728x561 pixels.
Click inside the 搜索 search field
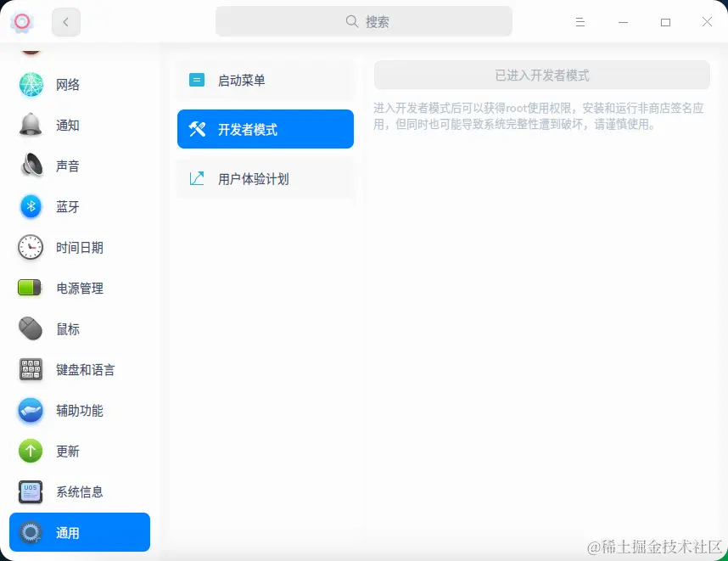363,20
